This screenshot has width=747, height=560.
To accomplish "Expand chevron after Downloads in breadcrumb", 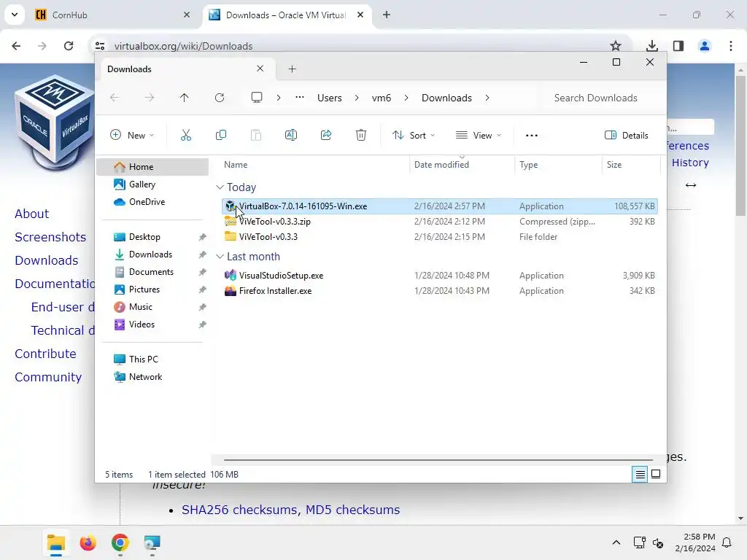I will click(x=487, y=98).
